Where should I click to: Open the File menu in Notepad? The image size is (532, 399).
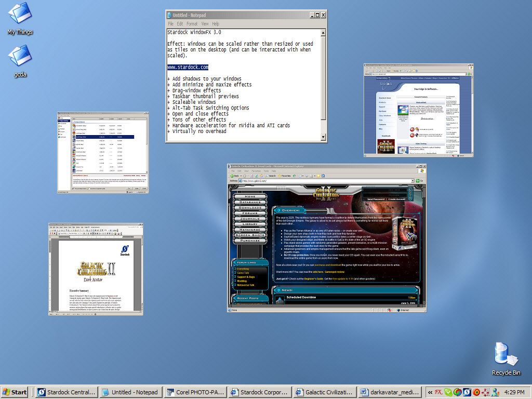pos(170,24)
